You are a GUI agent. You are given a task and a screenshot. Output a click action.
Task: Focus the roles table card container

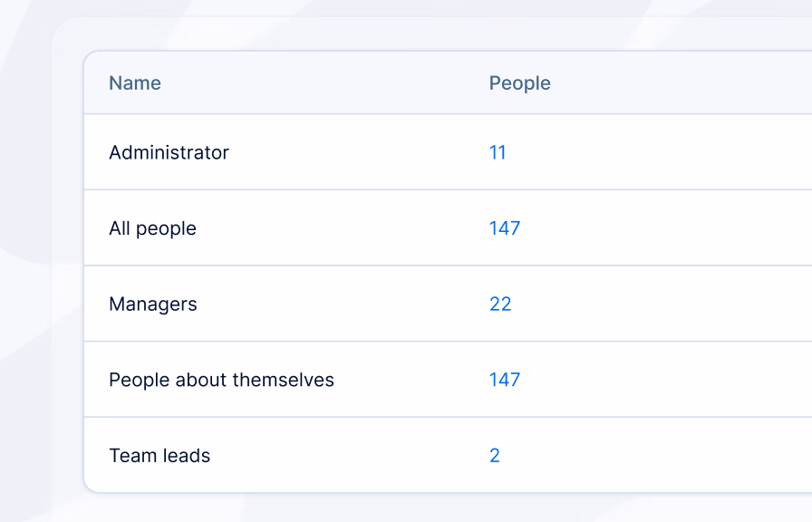448,272
